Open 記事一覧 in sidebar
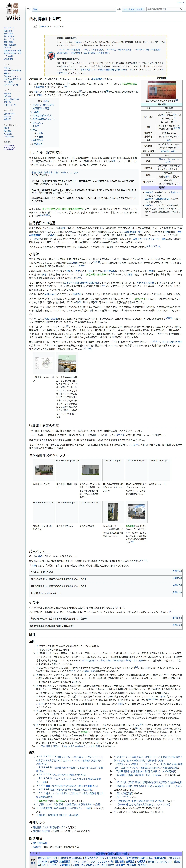 pyautogui.click(x=7, y=102)
